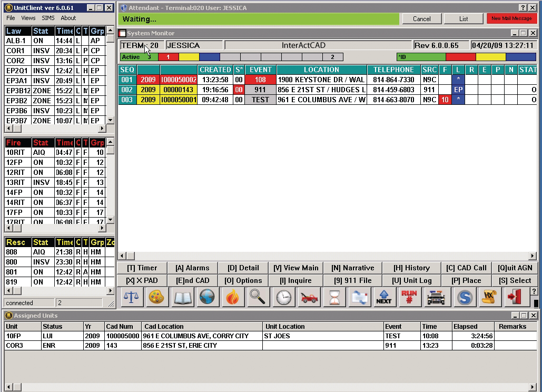542x392 pixels.
Task: Click the RUN # toolbar icon
Action: pos(410,297)
